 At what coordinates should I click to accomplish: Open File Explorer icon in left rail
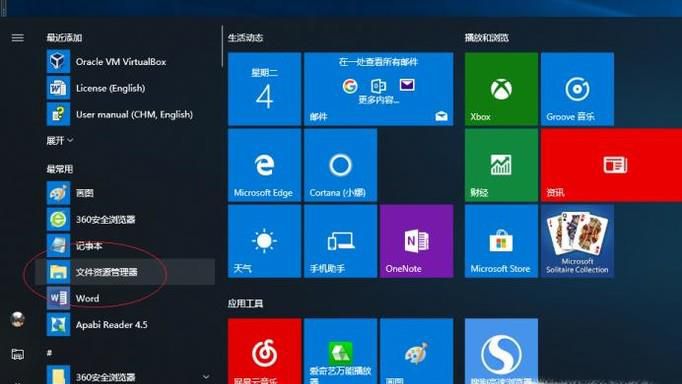[x=17, y=354]
